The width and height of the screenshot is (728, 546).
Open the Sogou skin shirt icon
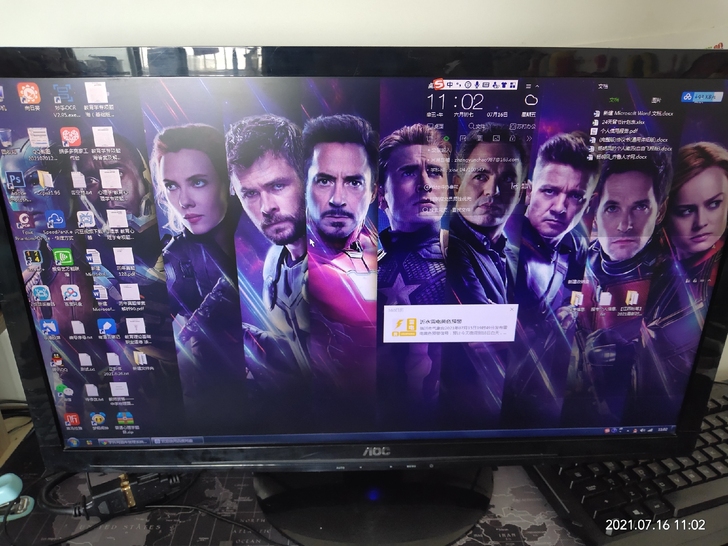pos(504,84)
